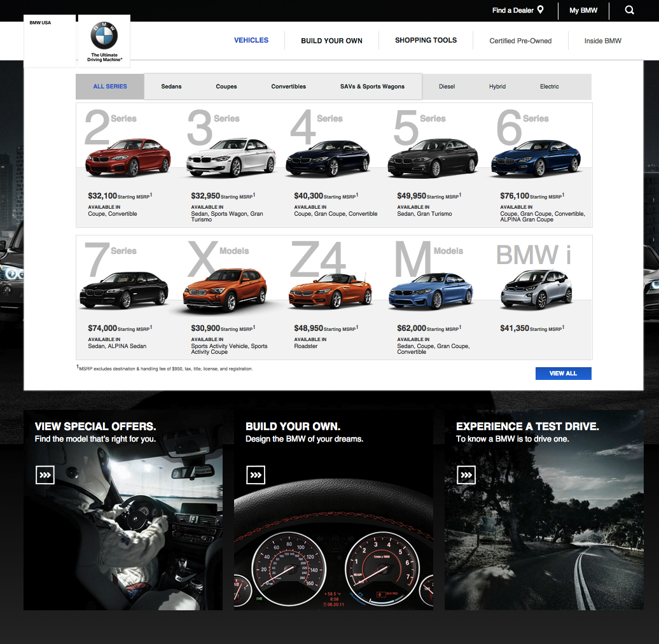Screen dimensions: 659x644
Task: Click the $48,950 Starting MSRP price
Action: (x=326, y=328)
